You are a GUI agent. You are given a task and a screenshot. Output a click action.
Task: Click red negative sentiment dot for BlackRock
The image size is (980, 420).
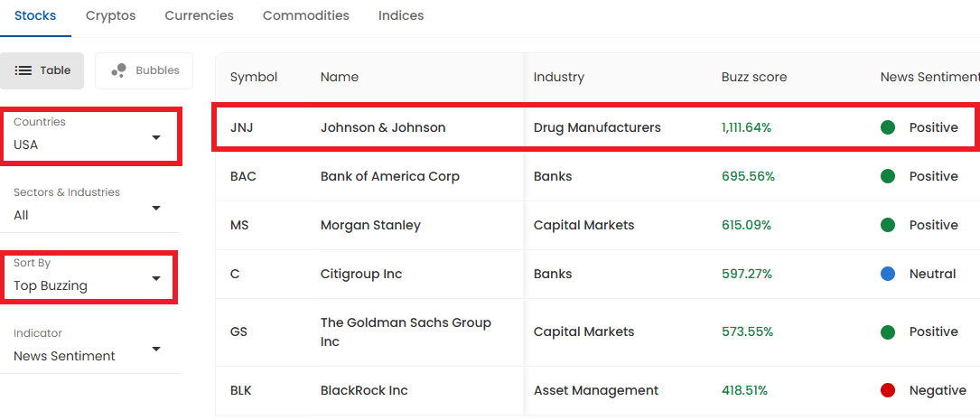pos(888,390)
